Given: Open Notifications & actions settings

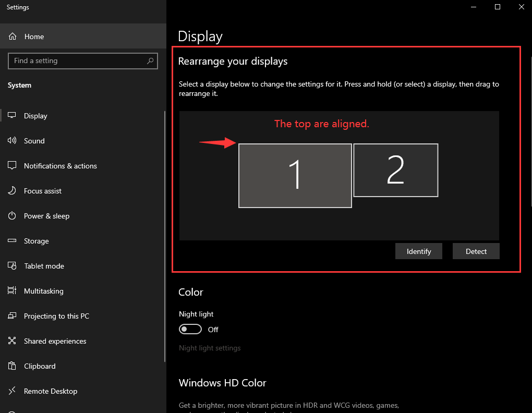Looking at the screenshot, I should [x=13, y=166].
